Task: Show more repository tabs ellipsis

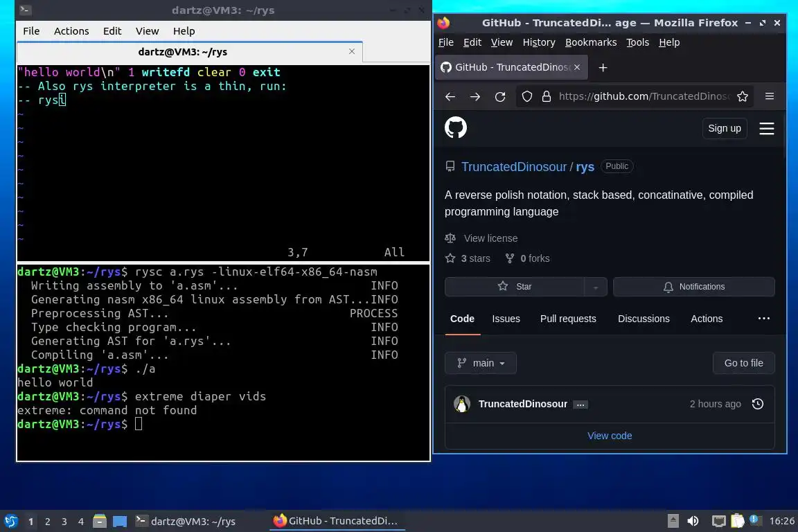Action: click(764, 319)
